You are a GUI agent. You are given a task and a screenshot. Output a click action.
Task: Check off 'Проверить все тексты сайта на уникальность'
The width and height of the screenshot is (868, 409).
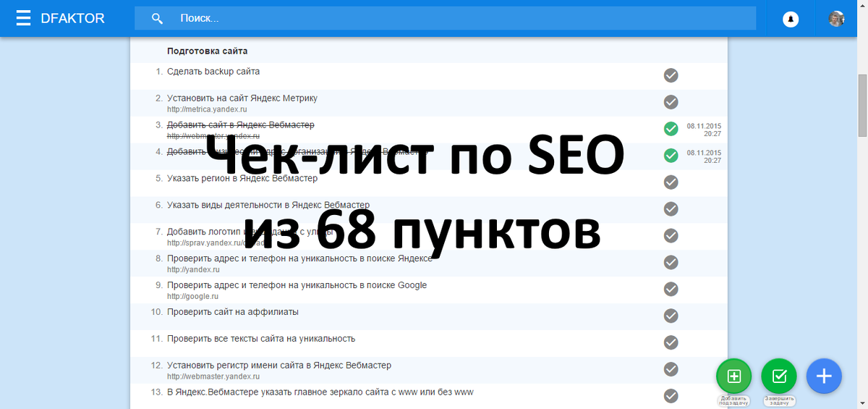(671, 342)
